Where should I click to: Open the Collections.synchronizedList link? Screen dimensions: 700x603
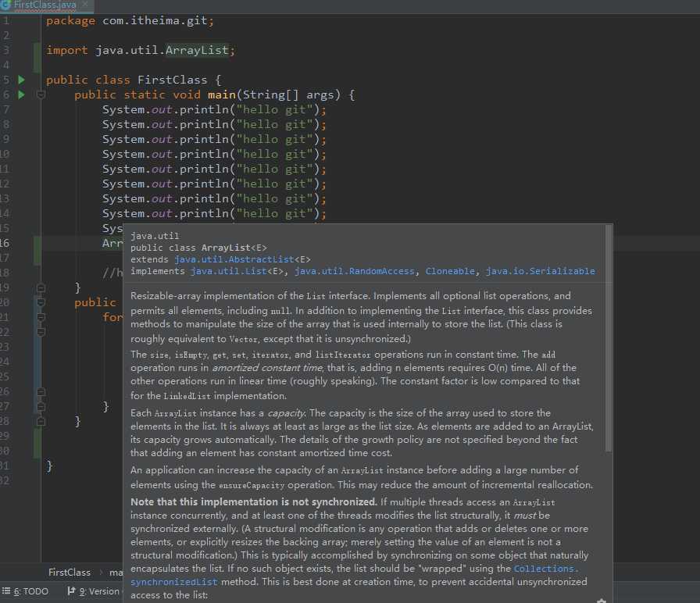pyautogui.click(x=545, y=569)
